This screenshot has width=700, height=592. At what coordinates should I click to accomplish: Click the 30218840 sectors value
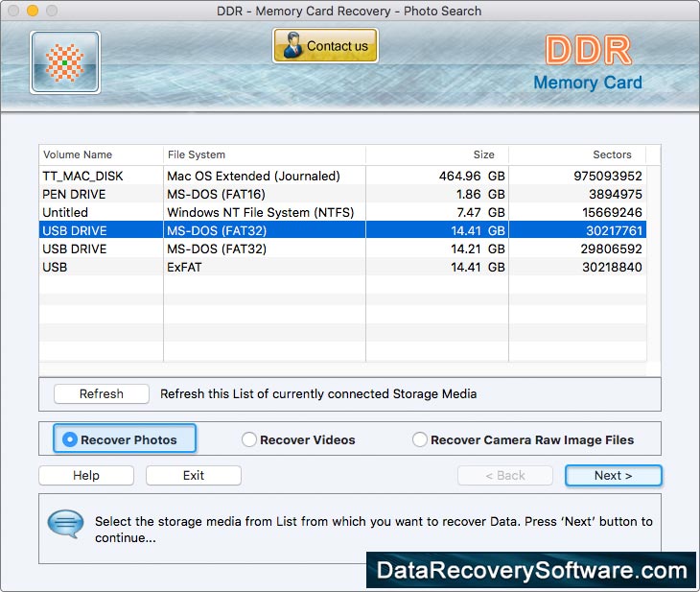(x=612, y=267)
